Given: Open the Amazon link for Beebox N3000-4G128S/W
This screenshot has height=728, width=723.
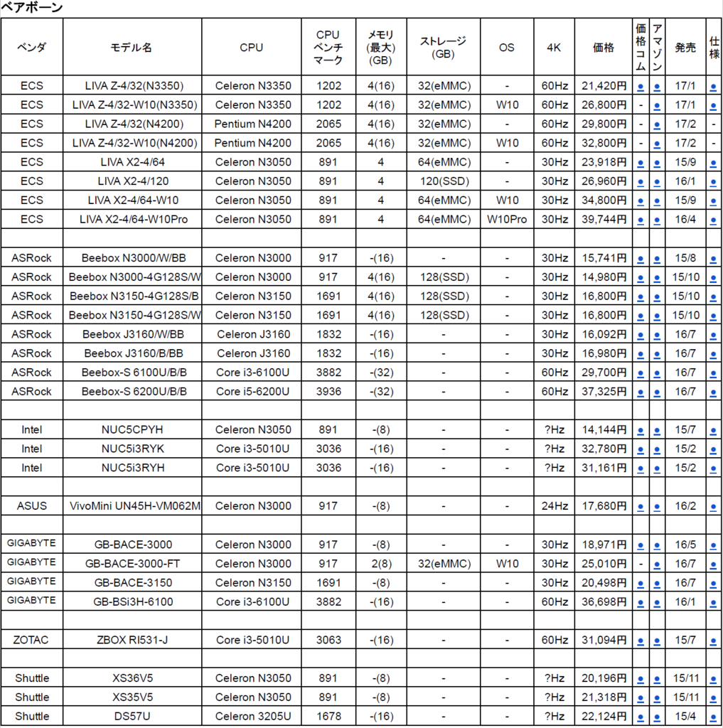Looking at the screenshot, I should point(657,278).
